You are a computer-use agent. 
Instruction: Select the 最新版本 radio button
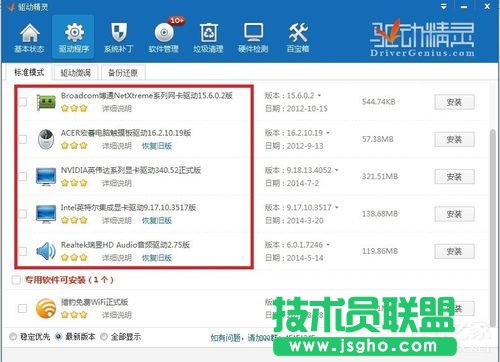[x=58, y=337]
